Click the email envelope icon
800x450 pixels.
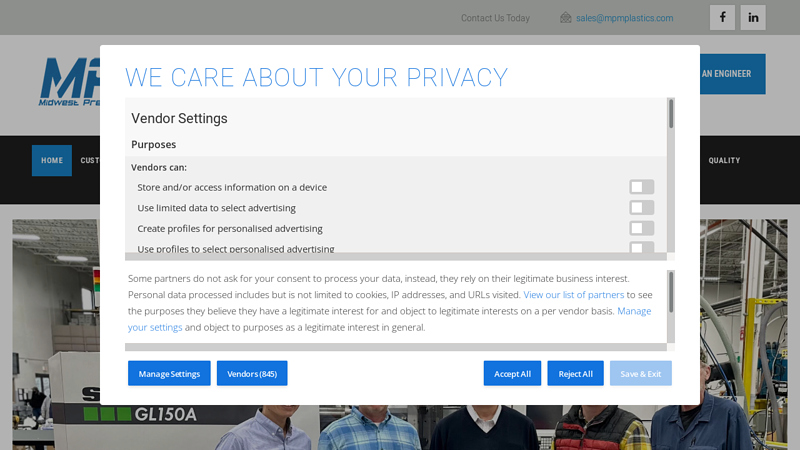(565, 18)
